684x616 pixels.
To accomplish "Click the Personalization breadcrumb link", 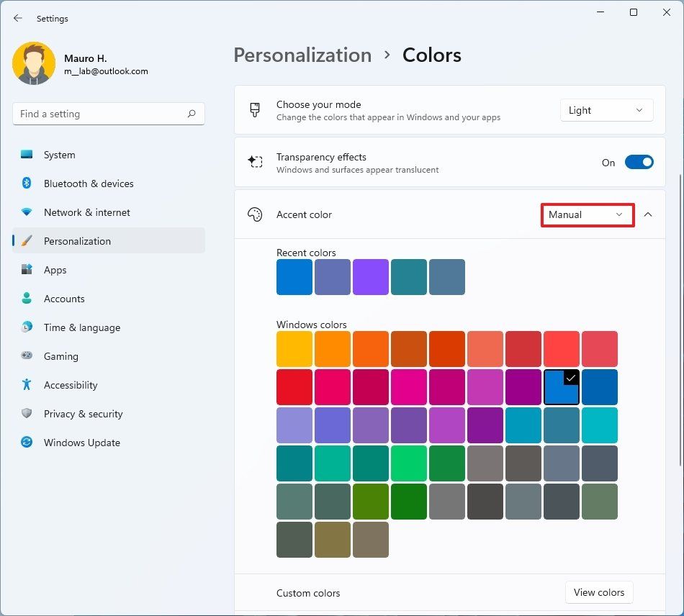I will (302, 55).
